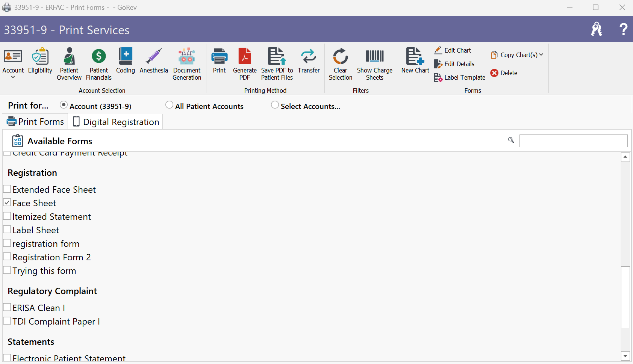Image resolution: width=633 pixels, height=364 pixels.
Task: Uncheck the Face Sheet checkbox
Action: (x=7, y=202)
